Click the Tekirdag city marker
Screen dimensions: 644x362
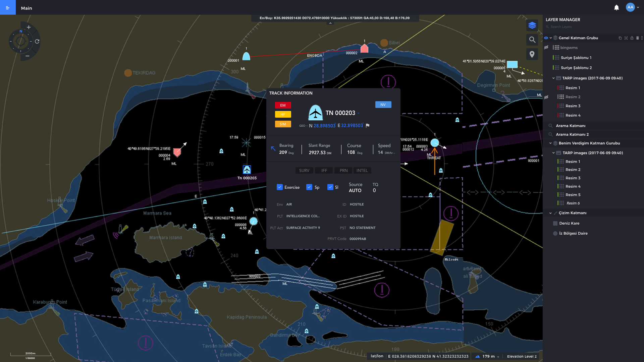pos(128,73)
